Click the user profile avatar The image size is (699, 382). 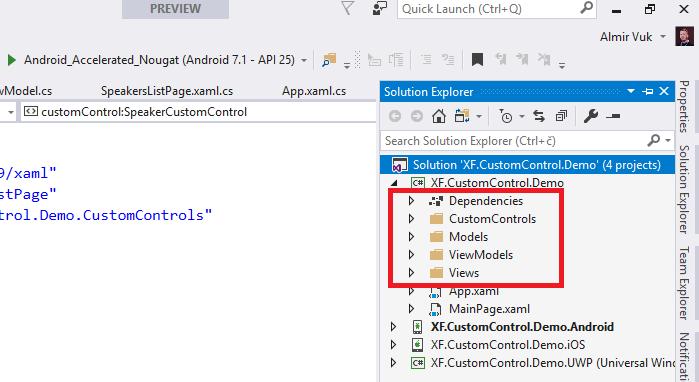click(684, 37)
